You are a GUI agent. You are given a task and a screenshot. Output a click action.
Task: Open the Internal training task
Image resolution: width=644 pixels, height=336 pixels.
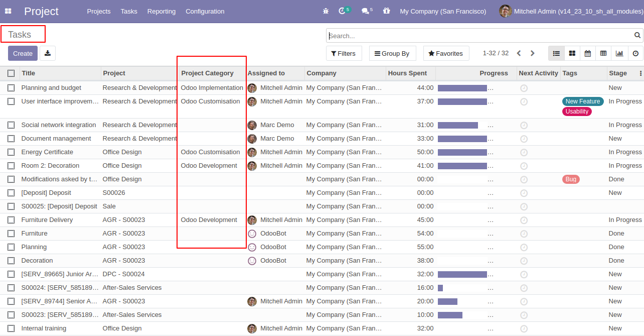click(x=44, y=328)
